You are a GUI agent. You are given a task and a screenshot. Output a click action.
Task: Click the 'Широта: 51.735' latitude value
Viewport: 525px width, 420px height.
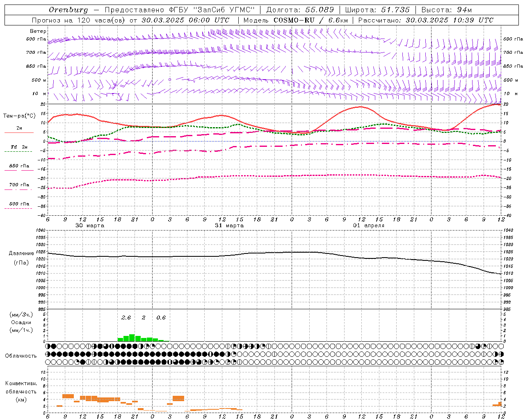(377, 10)
